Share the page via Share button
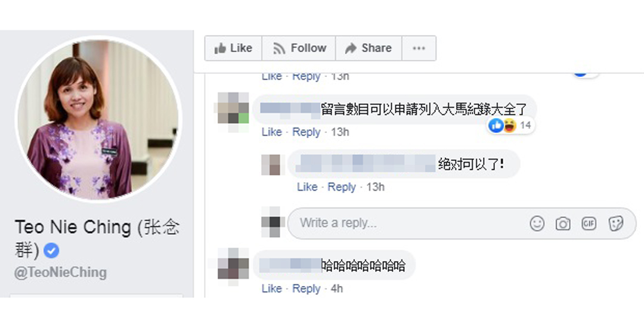Viewport: 644px width, 336px height. (369, 48)
